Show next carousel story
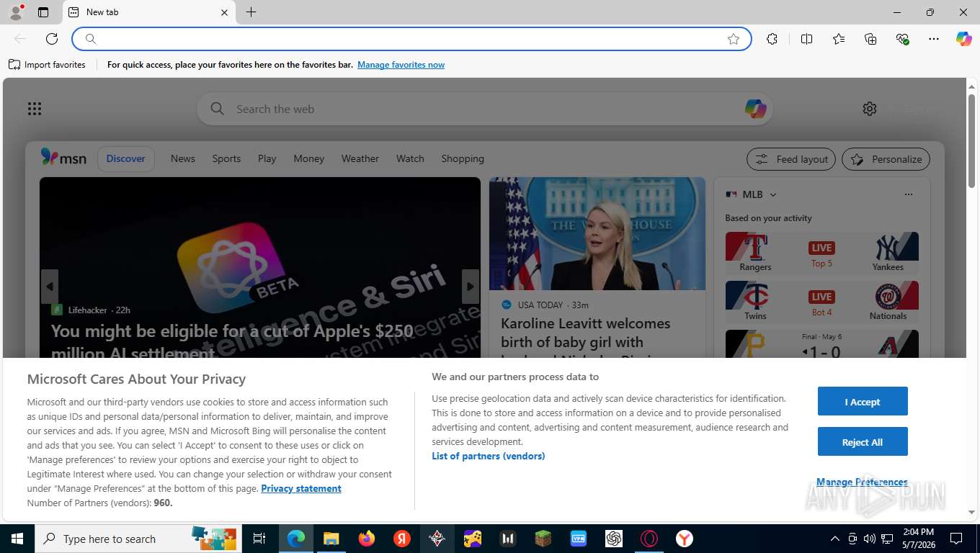The width and height of the screenshot is (980, 553). 470,287
